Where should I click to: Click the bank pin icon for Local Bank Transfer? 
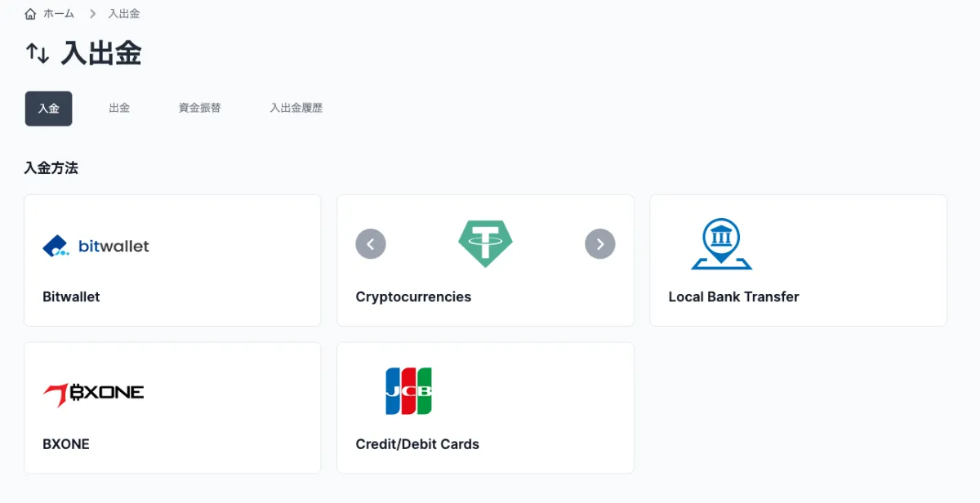[721, 243]
